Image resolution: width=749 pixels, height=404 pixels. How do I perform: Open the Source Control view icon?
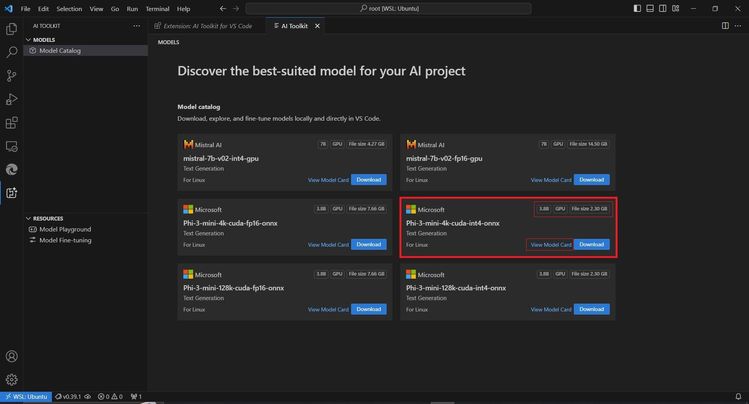coord(11,75)
